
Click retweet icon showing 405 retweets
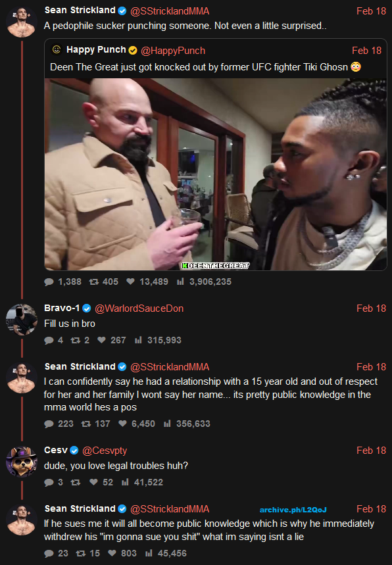point(93,282)
